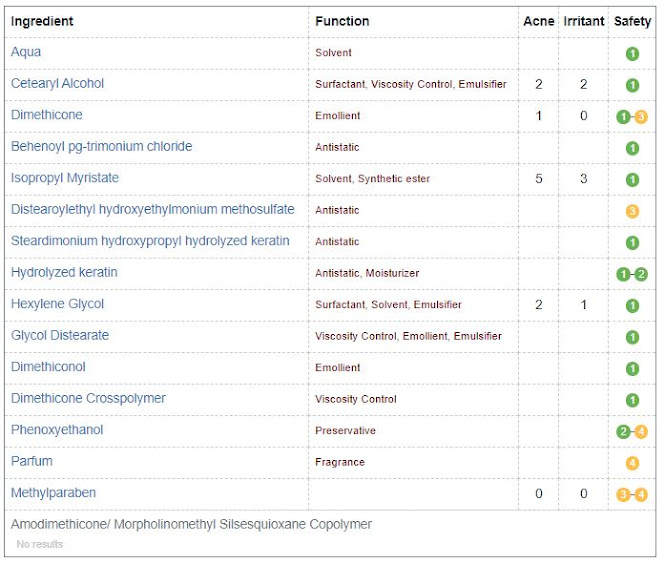Click the safety rating badge for Hydrolyzed keratin

632,274
